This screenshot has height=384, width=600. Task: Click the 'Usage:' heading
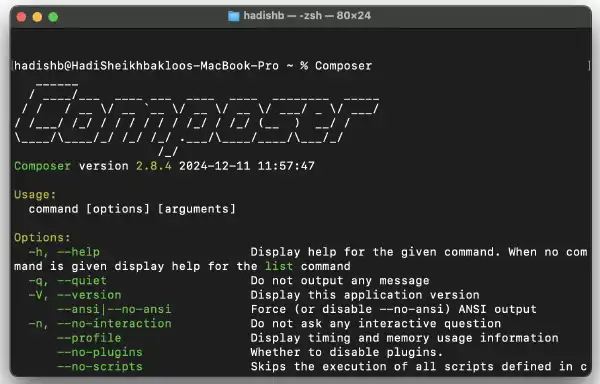click(x=35, y=195)
